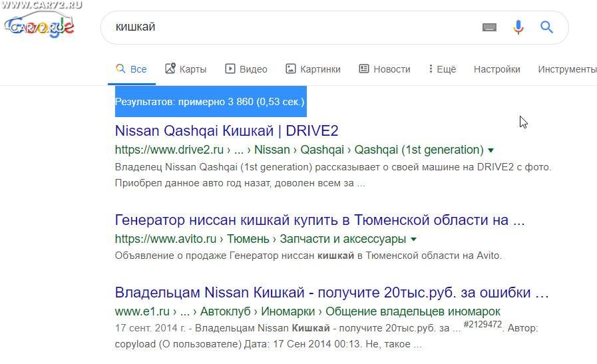Image resolution: width=597 pixels, height=364 pixels.
Task: Click the snippet text Объявление о продаже Генератор
Action: [308, 256]
